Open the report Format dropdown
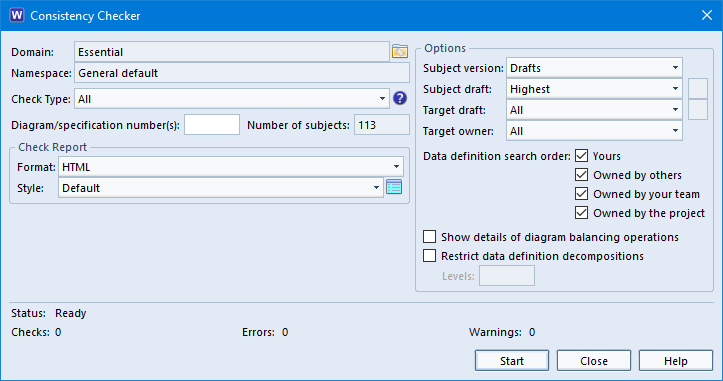Screen dimensions: 723x381 click(x=231, y=167)
